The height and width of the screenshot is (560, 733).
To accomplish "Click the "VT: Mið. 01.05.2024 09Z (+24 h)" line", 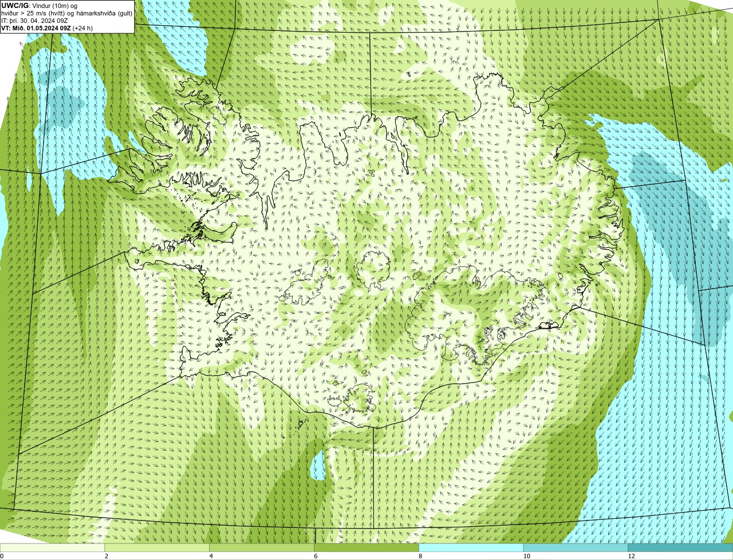I will [x=47, y=28].
